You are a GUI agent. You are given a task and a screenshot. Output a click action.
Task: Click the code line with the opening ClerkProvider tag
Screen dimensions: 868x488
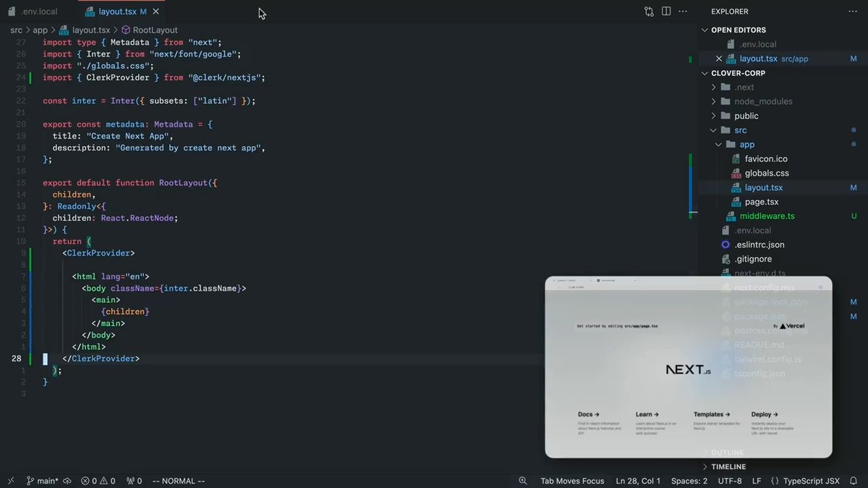coord(98,253)
